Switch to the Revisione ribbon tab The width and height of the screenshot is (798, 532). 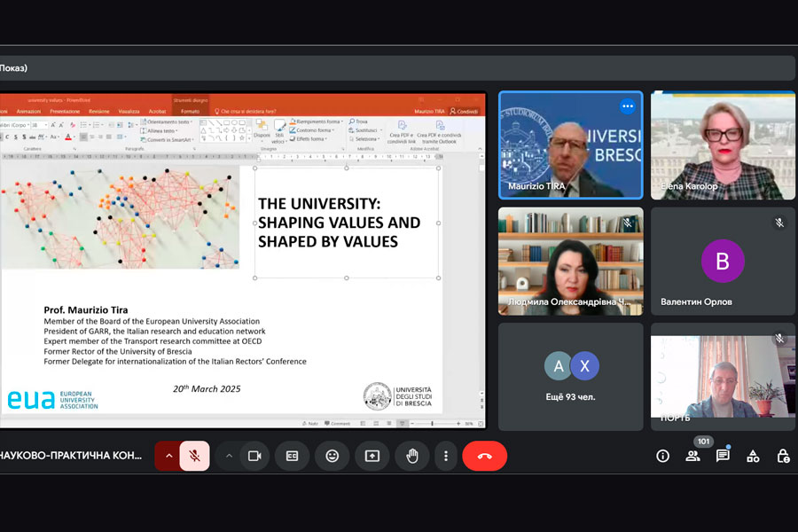[98, 112]
